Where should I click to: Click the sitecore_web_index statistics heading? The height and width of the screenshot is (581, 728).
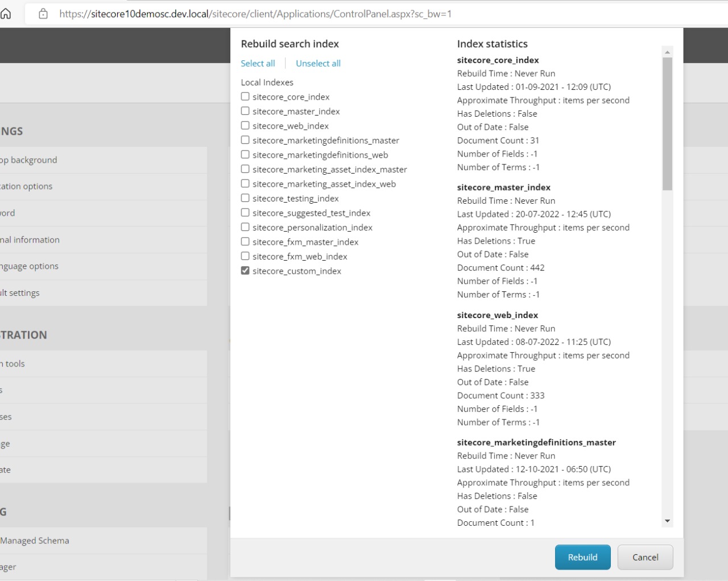(x=497, y=315)
